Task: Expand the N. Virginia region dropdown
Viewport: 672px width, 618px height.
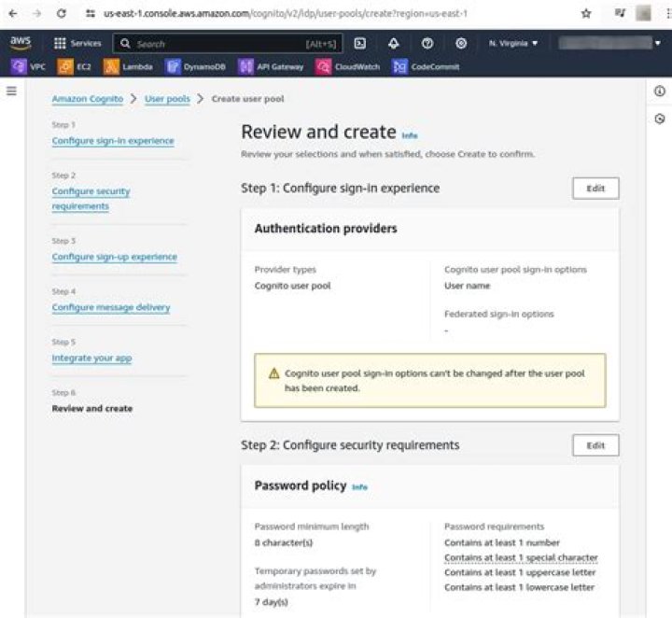Action: [513, 43]
